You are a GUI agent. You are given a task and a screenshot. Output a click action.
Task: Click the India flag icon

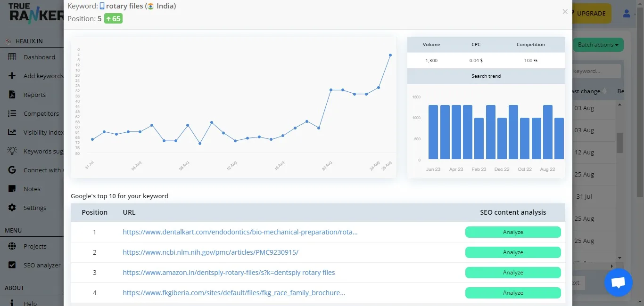pyautogui.click(x=150, y=6)
